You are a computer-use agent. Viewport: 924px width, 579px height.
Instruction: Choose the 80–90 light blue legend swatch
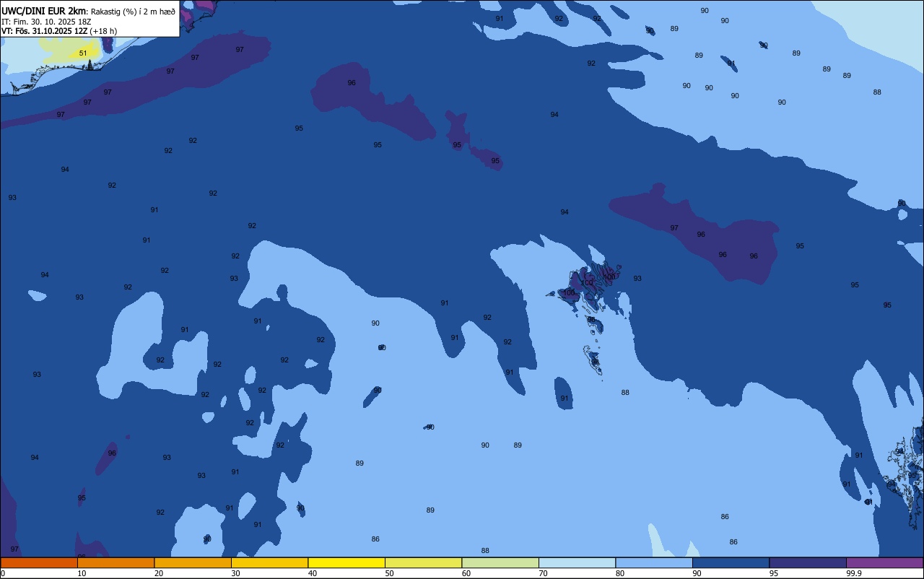click(x=654, y=562)
